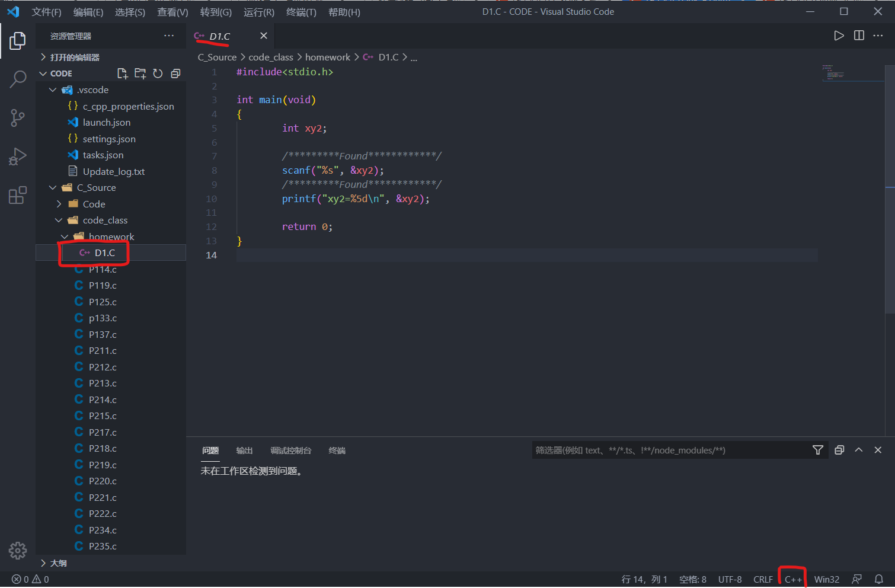Open the 帮助(H) menu
The width and height of the screenshot is (895, 588).
coord(344,12)
